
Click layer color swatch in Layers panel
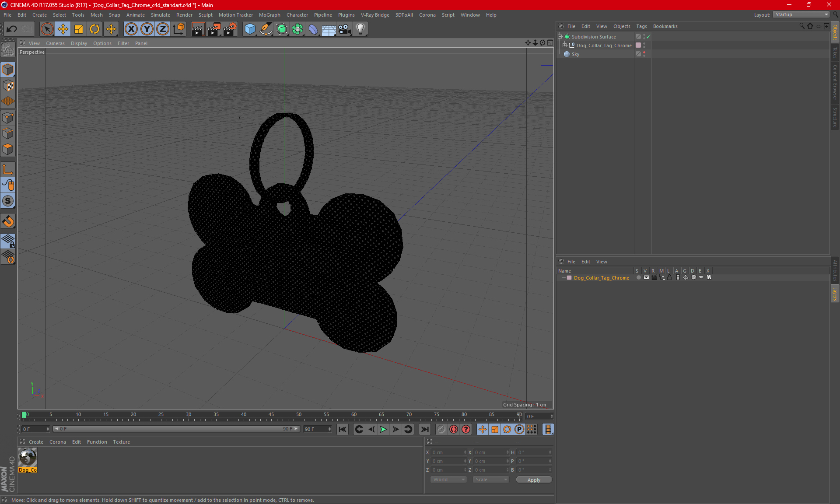point(569,278)
